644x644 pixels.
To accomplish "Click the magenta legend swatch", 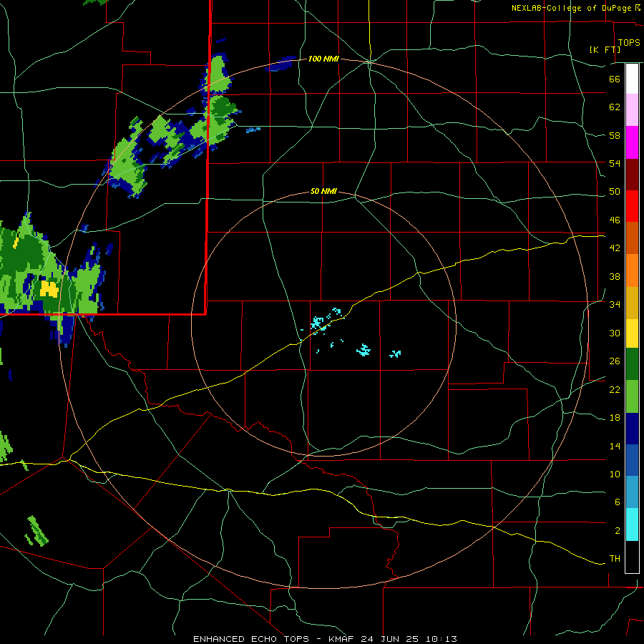I will [x=632, y=142].
